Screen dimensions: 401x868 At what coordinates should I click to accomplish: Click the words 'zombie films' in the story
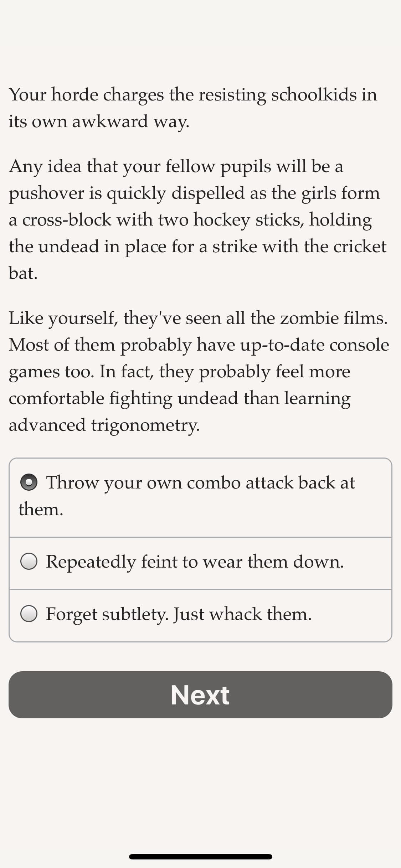click(x=333, y=318)
